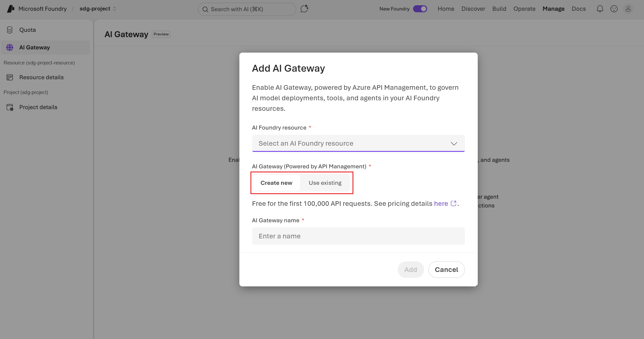644x339 pixels.
Task: Select the Use existing option
Action: 325,183
